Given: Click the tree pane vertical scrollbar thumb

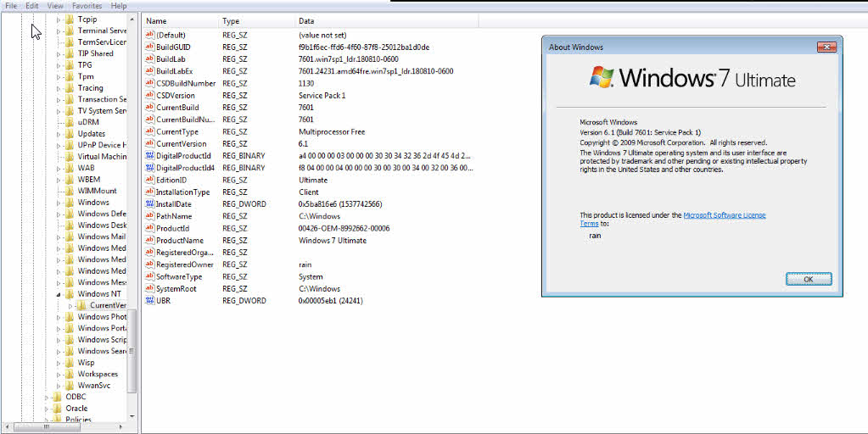Looking at the screenshot, I should pos(132,351).
